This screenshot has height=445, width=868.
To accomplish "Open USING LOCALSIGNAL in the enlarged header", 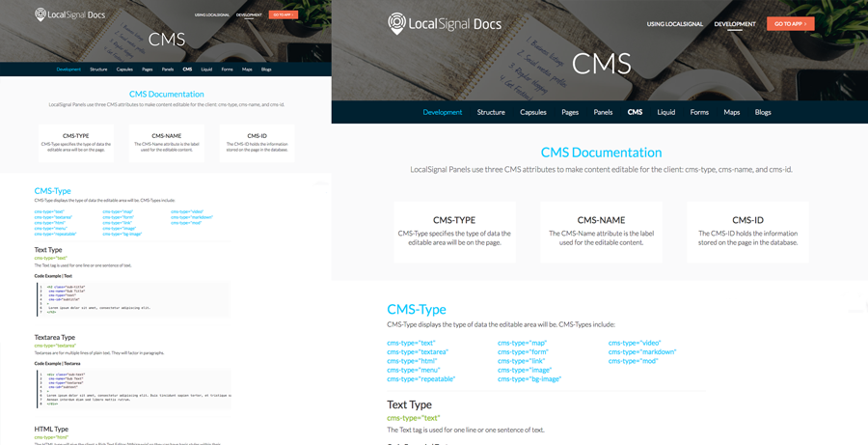I will (x=674, y=24).
